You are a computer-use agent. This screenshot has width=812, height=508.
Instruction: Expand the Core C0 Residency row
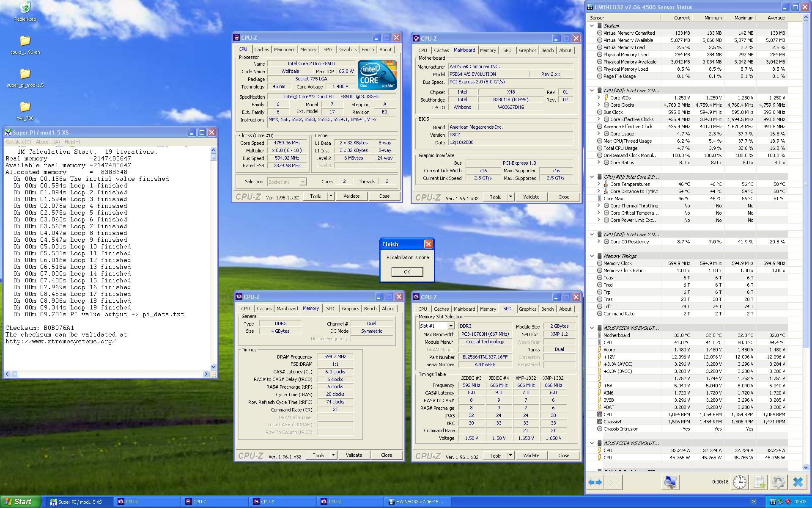(x=599, y=241)
